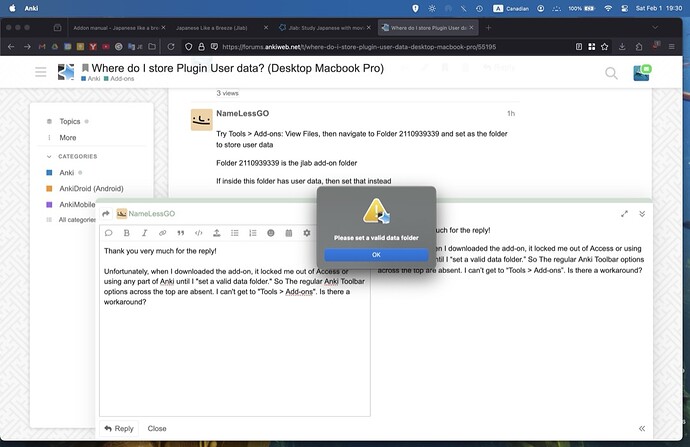Go forward with the browser forward arrow

tap(27, 47)
